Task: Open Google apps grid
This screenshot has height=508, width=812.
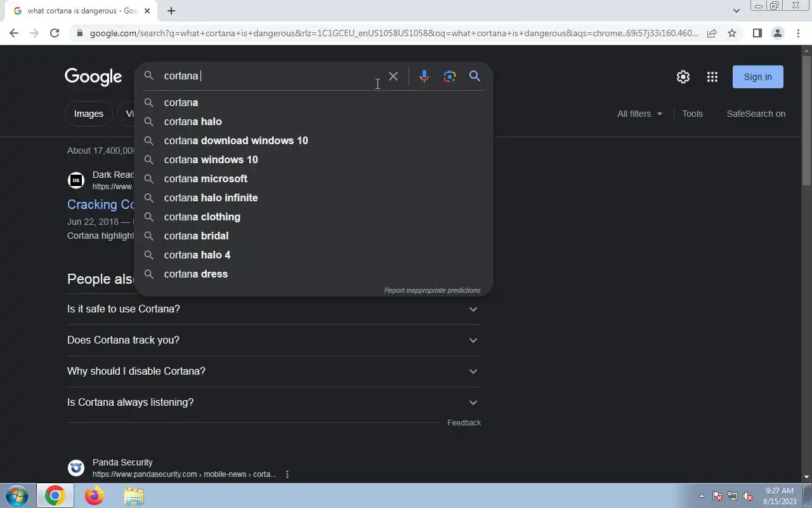Action: 712,77
